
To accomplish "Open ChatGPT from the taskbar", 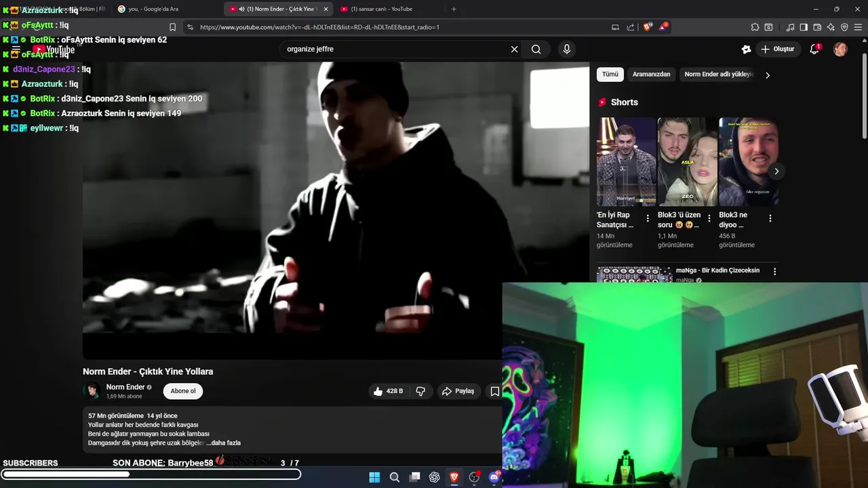I will point(435,477).
